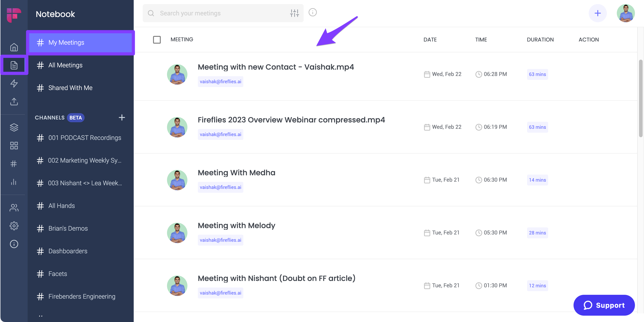The width and height of the screenshot is (644, 322).
Task: Open the stacked layers icon
Action: 14,127
